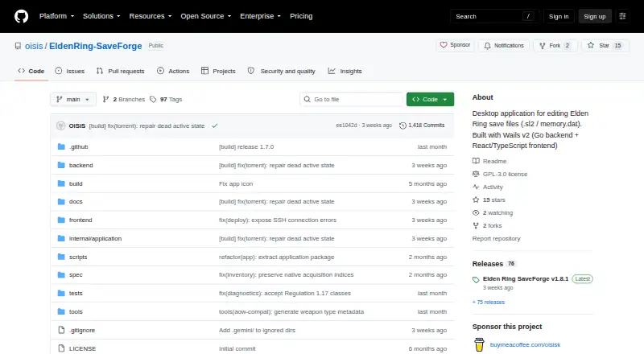
Task: Click the green check status icon
Action: point(214,126)
